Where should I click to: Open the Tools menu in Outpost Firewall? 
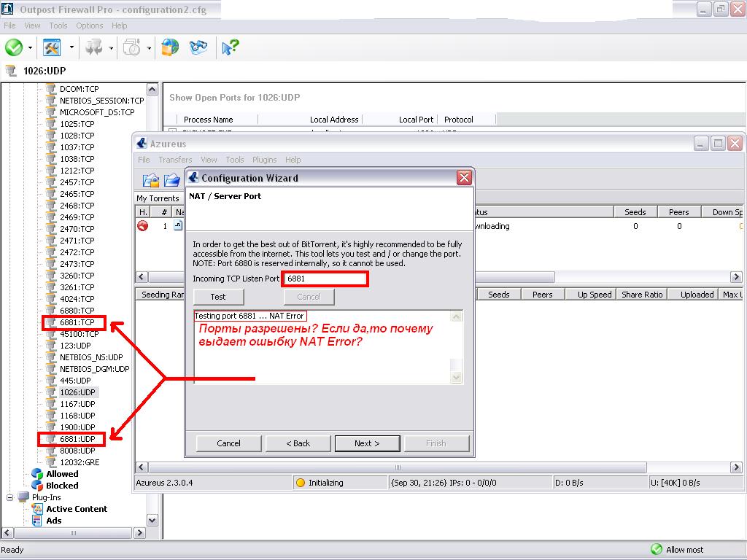(58, 26)
